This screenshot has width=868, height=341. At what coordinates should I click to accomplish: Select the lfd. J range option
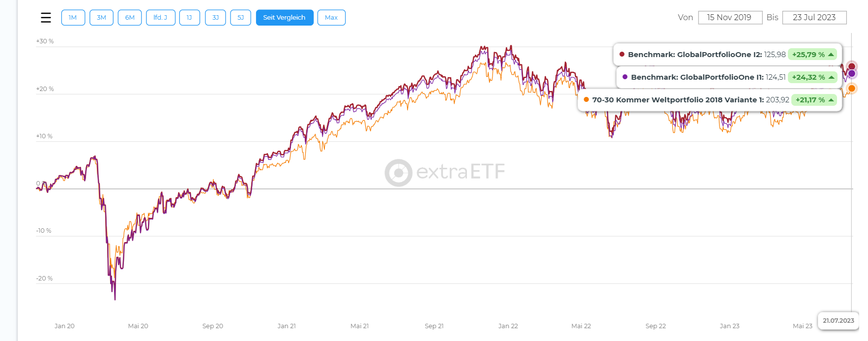tap(160, 18)
